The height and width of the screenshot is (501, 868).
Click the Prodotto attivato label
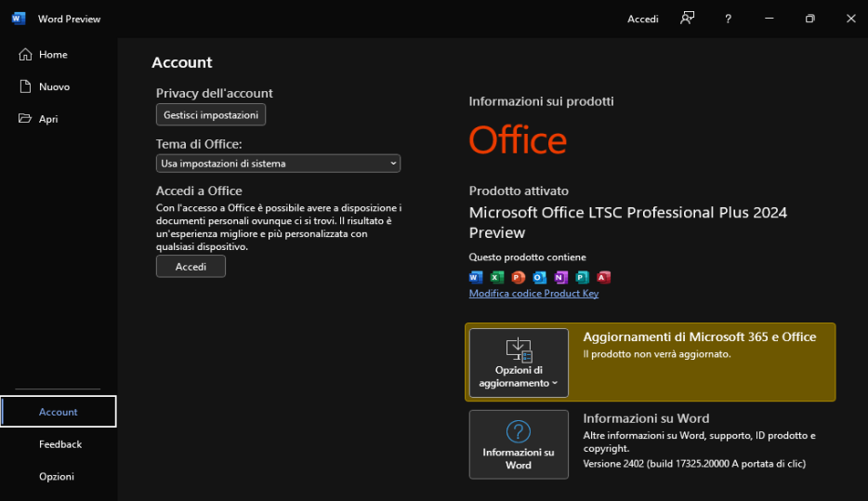click(x=519, y=191)
